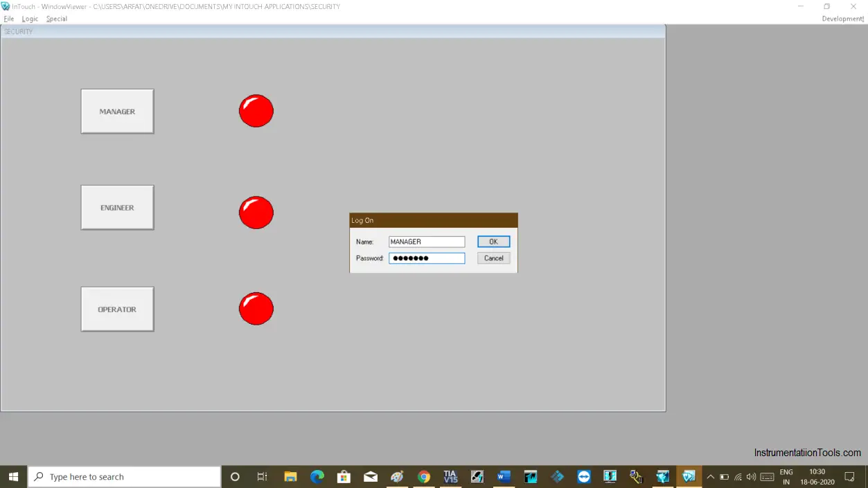The image size is (868, 488).
Task: Switch to Development mode link
Action: [842, 19]
